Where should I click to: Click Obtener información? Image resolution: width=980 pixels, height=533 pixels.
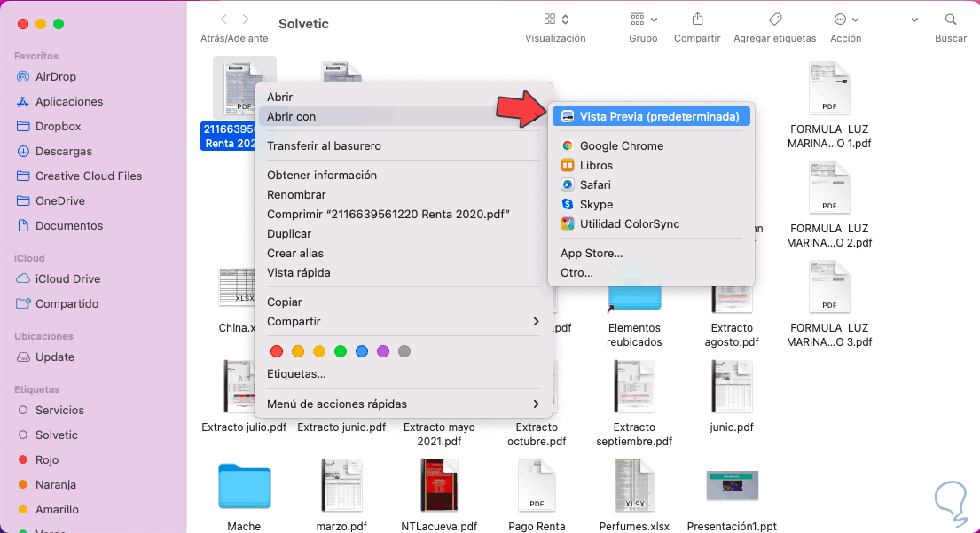(x=404, y=175)
